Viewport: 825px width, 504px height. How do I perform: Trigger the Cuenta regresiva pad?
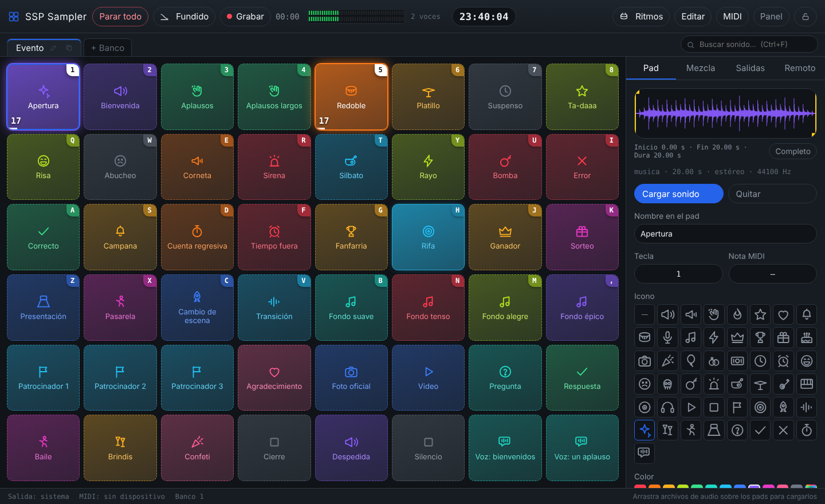(x=197, y=237)
